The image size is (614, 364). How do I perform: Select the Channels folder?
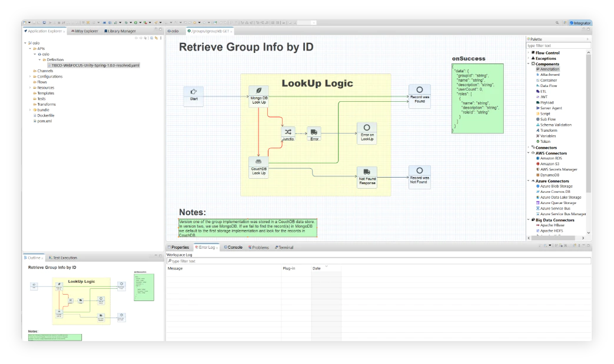[x=43, y=71]
